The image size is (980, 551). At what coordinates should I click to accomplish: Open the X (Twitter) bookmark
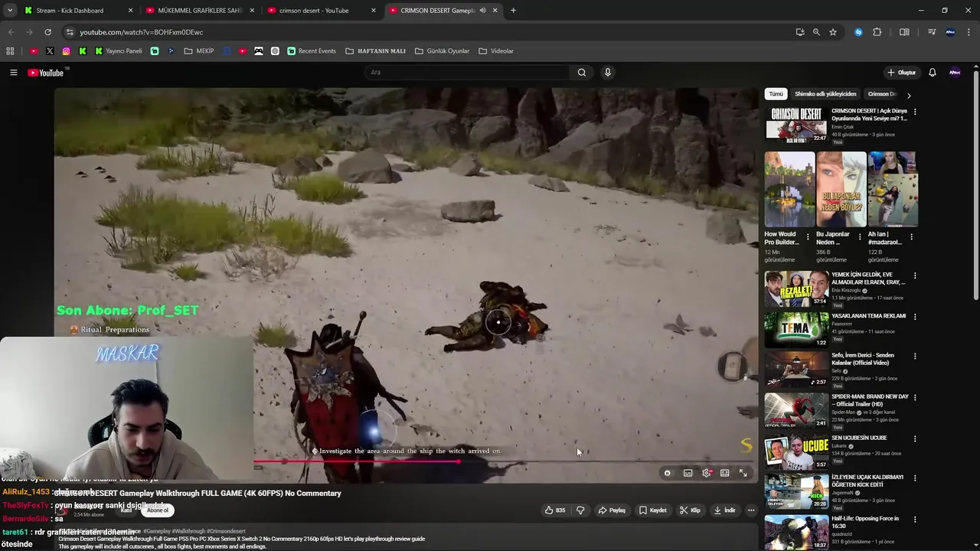(50, 51)
